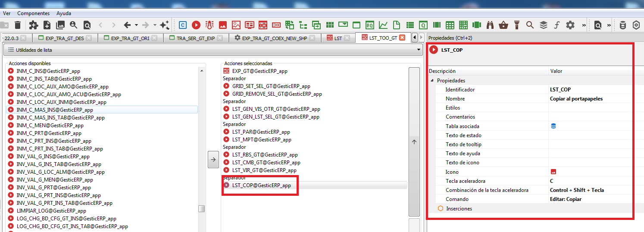The width and height of the screenshot is (644, 232).
Task: Click the gear settings icon in toolbar
Action: [570, 25]
